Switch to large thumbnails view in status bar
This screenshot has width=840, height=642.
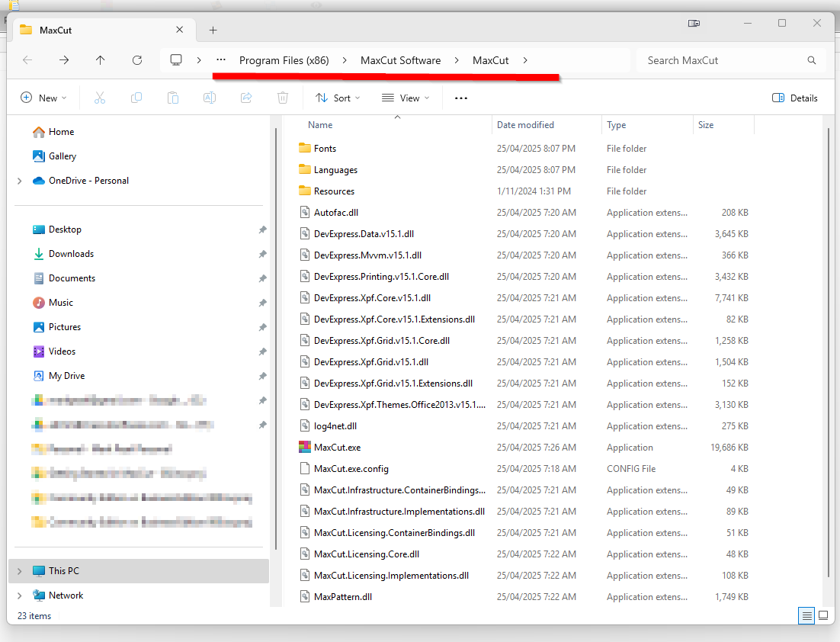click(823, 615)
